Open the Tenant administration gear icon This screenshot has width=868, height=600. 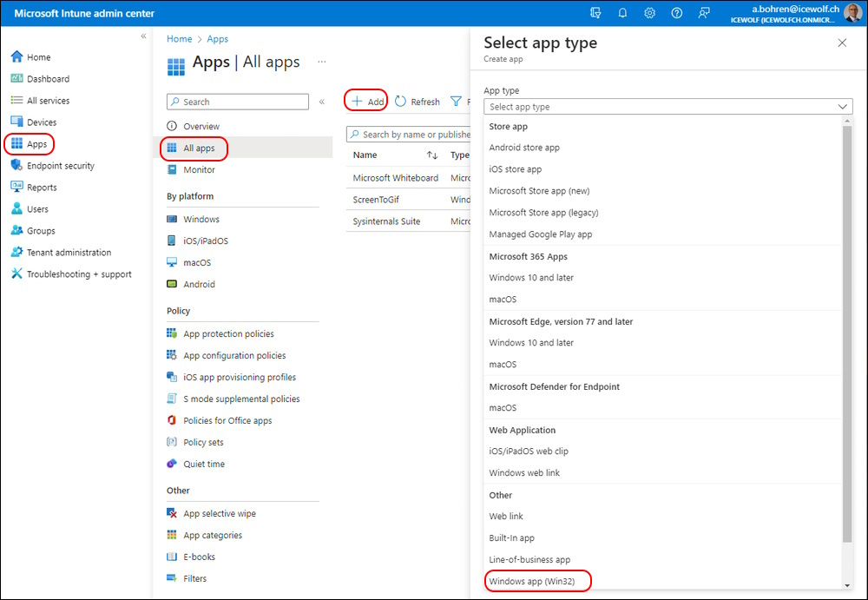[16, 252]
